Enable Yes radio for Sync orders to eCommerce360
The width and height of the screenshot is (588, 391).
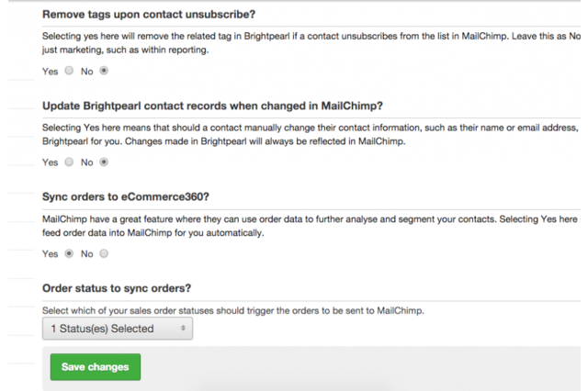coord(69,254)
